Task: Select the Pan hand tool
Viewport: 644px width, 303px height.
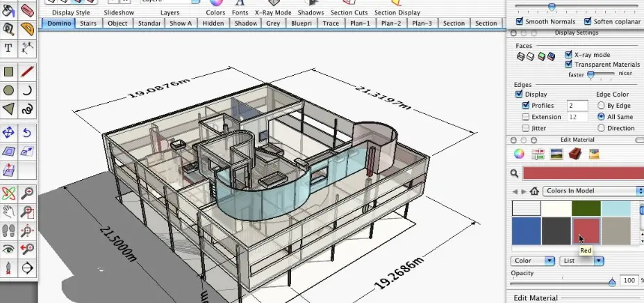Action: click(x=8, y=211)
